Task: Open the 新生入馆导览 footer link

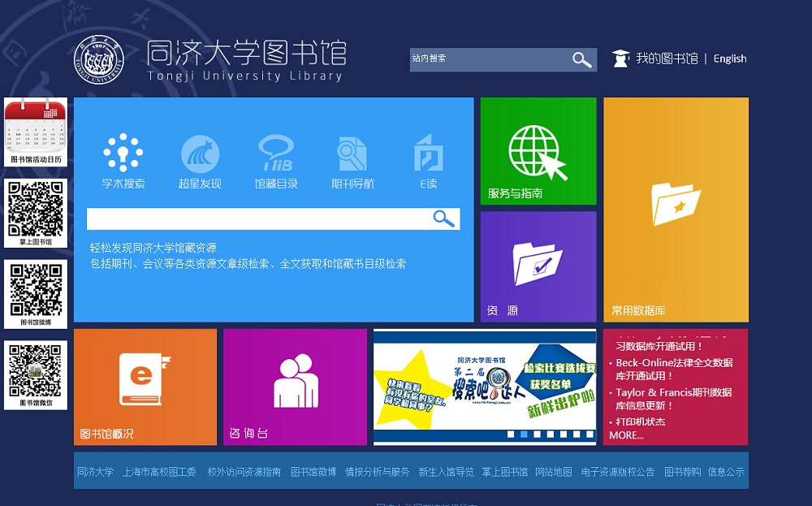Action: pyautogui.click(x=446, y=472)
